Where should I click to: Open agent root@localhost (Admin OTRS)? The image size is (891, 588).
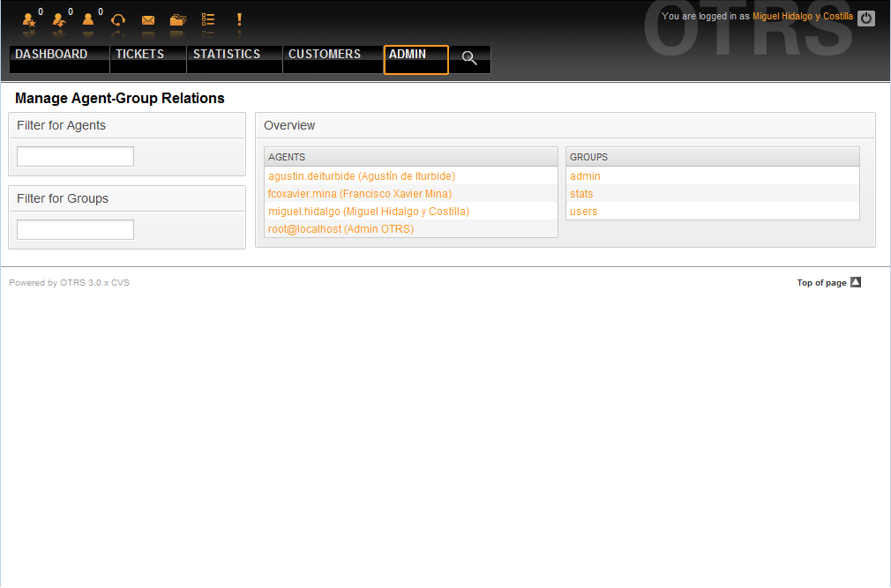341,229
